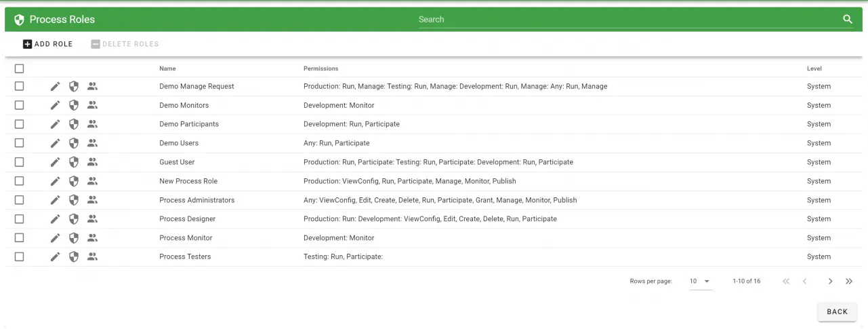Go to next page of roles
The width and height of the screenshot is (868, 329).
tap(830, 282)
